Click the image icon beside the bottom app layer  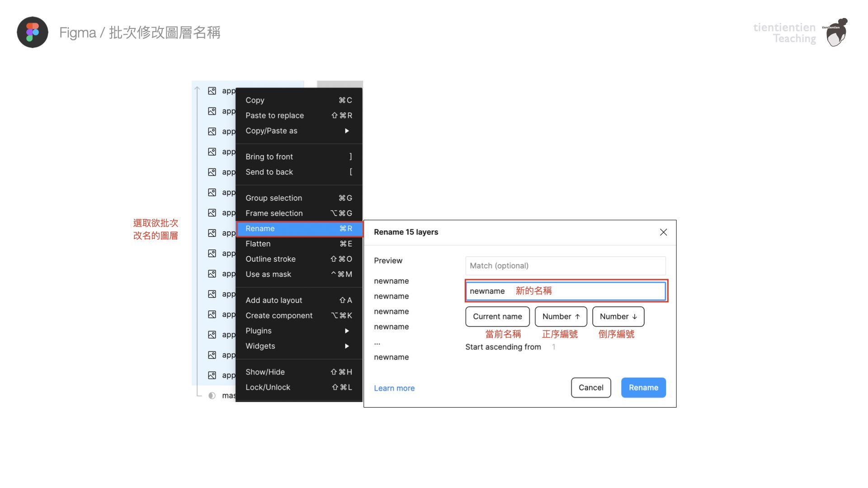click(212, 375)
